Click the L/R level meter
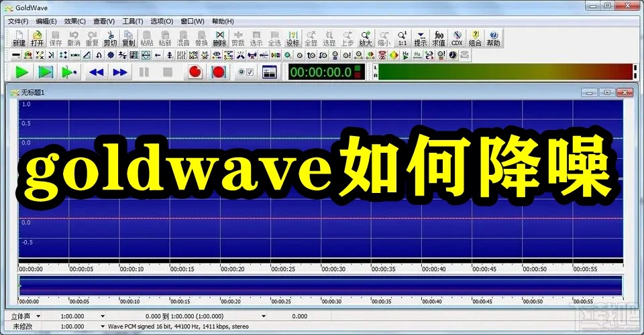 click(504, 72)
